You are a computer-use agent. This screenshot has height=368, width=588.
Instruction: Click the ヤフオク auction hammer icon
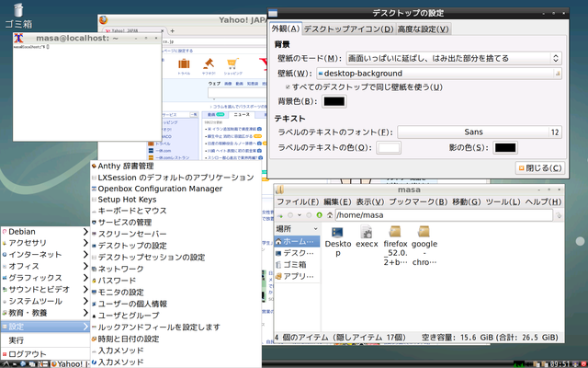tap(209, 63)
